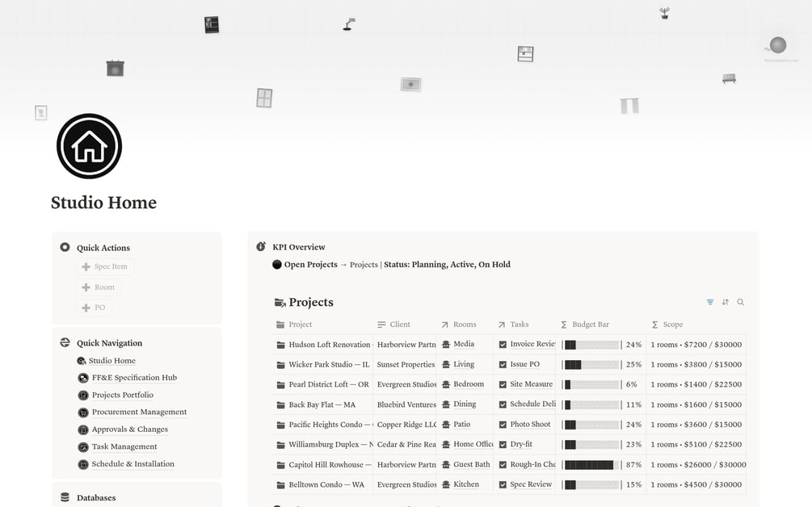Open the Projects filter icon
Screen dimensions: 812x507
[710, 302]
